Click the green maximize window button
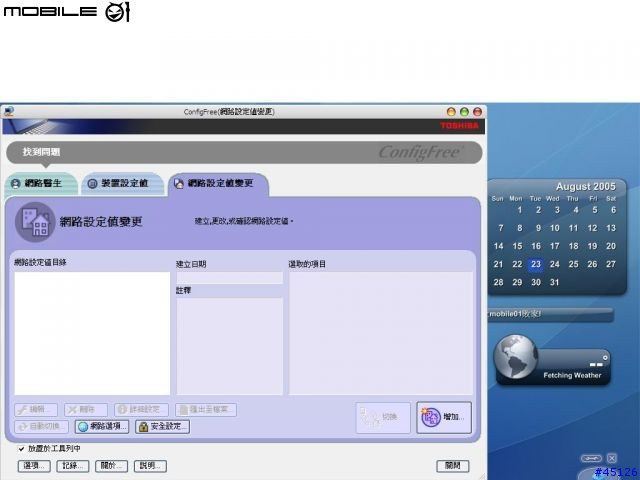This screenshot has width=640, height=480. click(464, 112)
